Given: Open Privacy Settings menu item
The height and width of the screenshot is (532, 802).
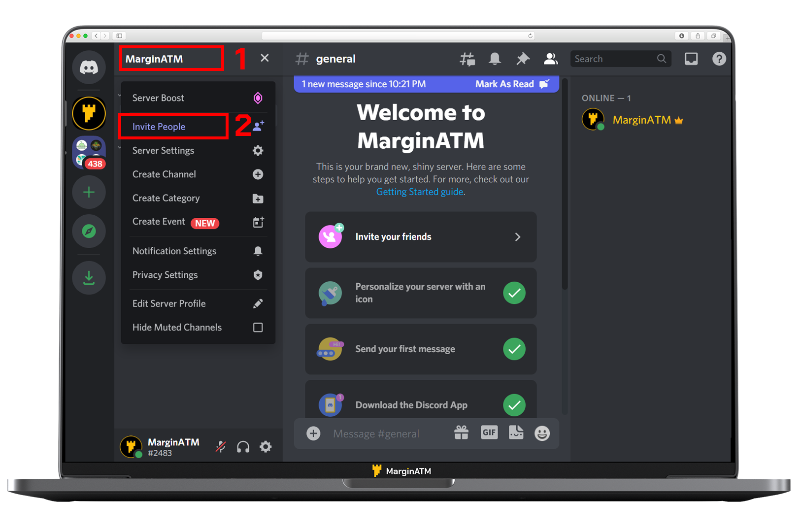Looking at the screenshot, I should pos(198,275).
